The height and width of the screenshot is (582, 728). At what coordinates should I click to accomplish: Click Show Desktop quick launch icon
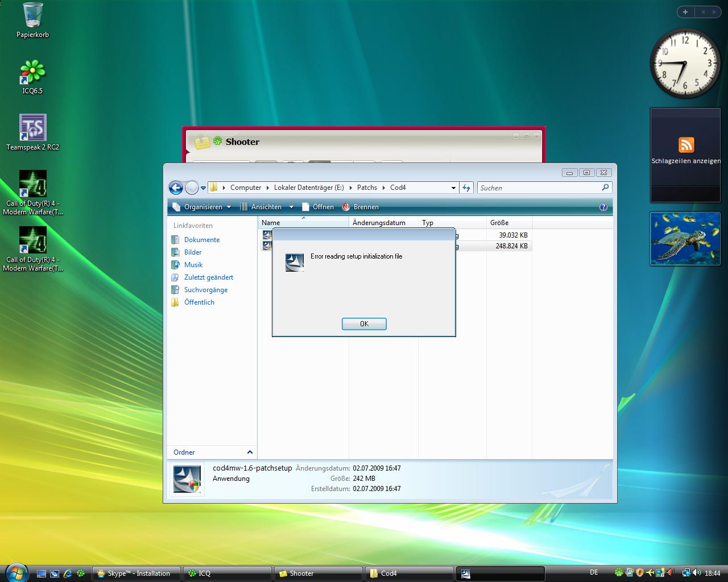(42, 573)
